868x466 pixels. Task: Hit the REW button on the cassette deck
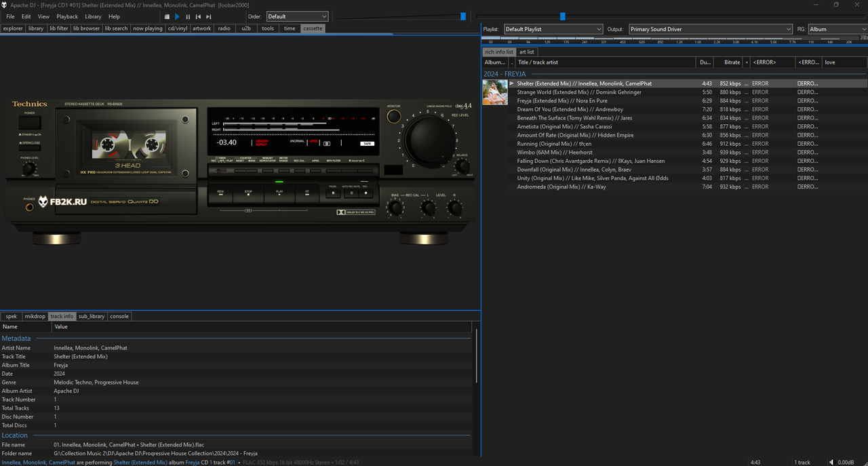(220, 193)
